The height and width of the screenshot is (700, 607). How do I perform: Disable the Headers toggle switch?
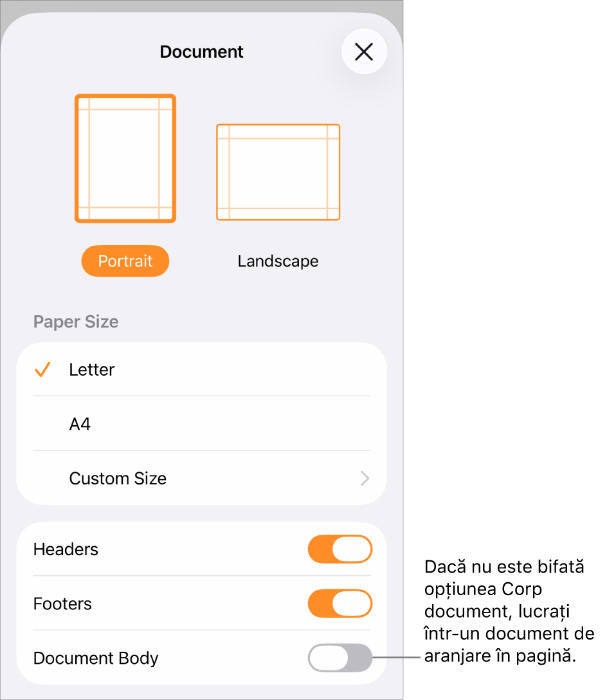coord(340,549)
